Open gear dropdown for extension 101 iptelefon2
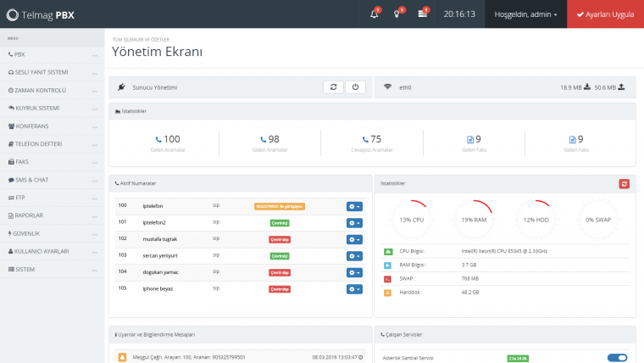644x363 pixels. point(354,223)
